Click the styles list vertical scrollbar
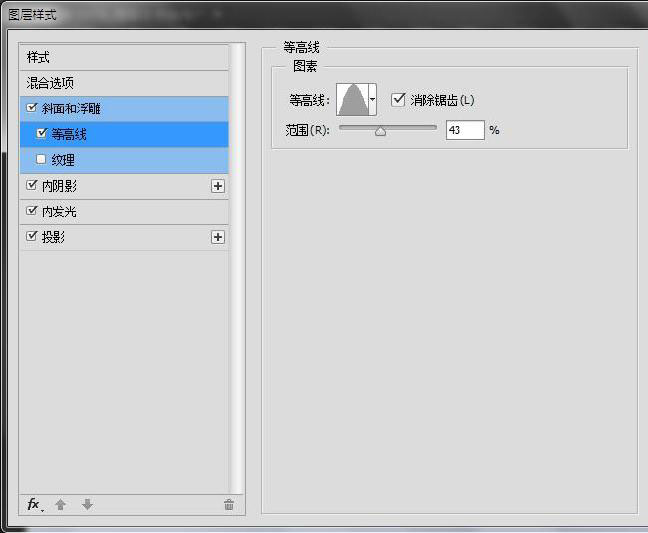The image size is (648, 533). point(237,269)
